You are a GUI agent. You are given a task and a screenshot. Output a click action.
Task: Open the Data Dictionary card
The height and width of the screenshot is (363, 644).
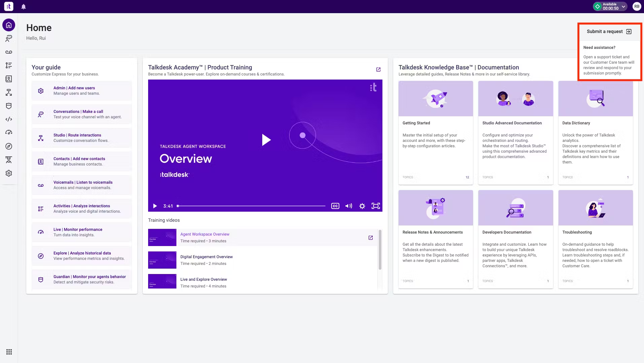pyautogui.click(x=596, y=133)
